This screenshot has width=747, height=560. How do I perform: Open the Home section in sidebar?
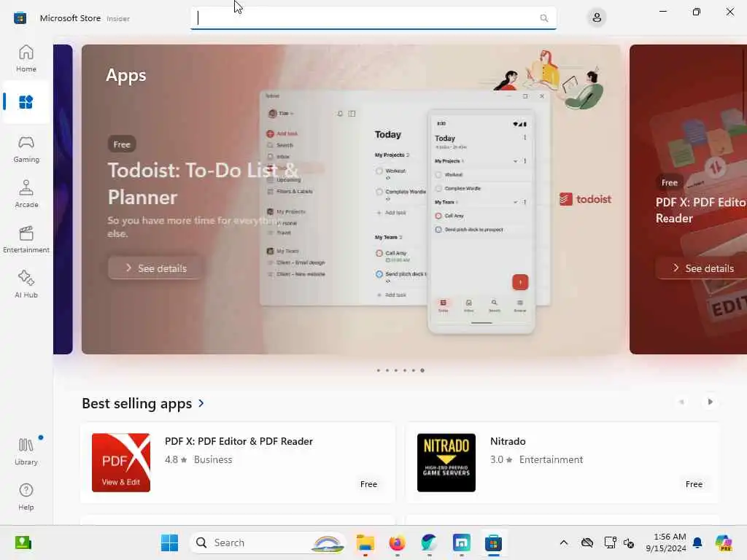tap(26, 58)
